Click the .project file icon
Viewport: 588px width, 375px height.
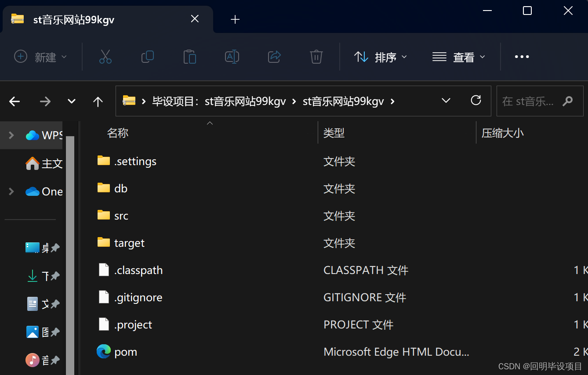pyautogui.click(x=104, y=324)
